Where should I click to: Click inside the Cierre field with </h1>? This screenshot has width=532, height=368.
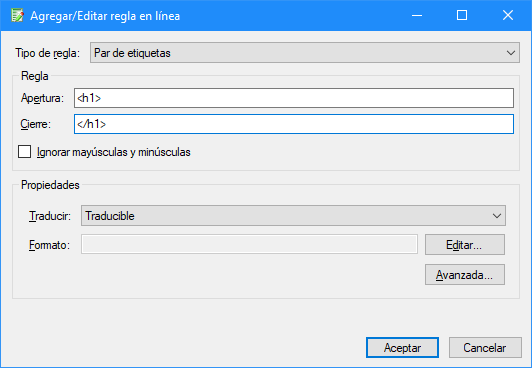294,124
